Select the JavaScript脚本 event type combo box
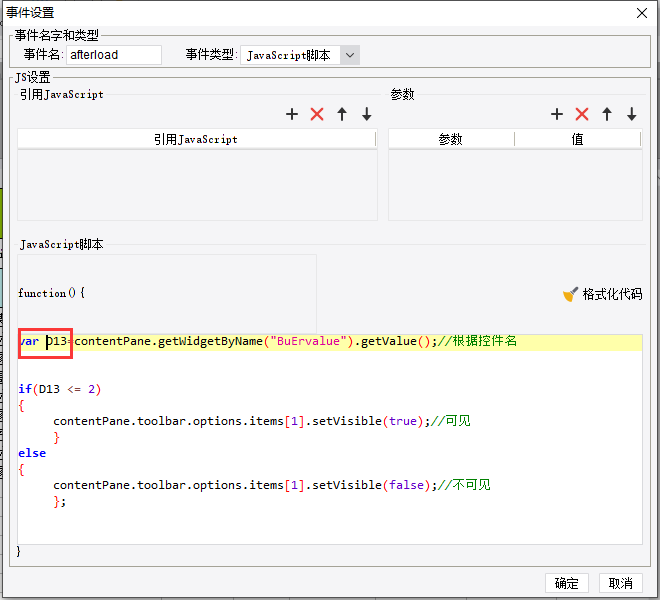The height and width of the screenshot is (600, 660). pos(300,55)
